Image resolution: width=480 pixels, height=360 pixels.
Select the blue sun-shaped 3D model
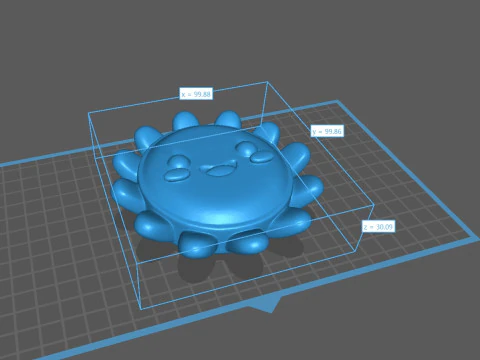click(217, 184)
